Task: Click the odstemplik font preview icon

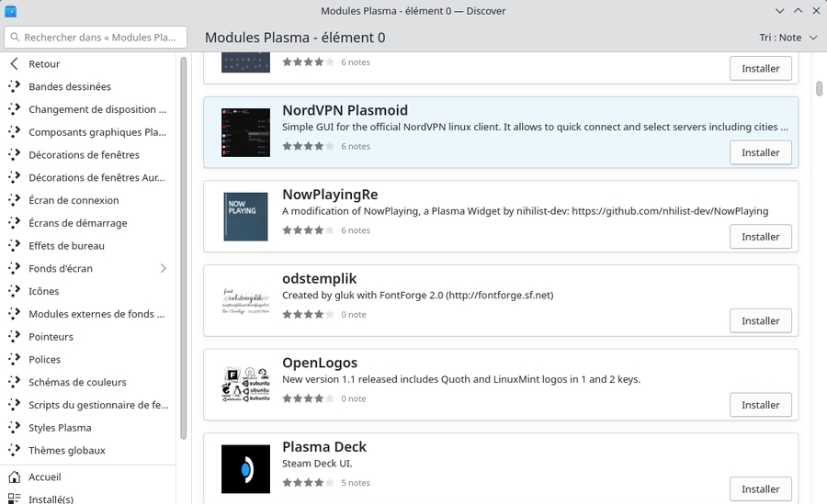Action: 245,301
